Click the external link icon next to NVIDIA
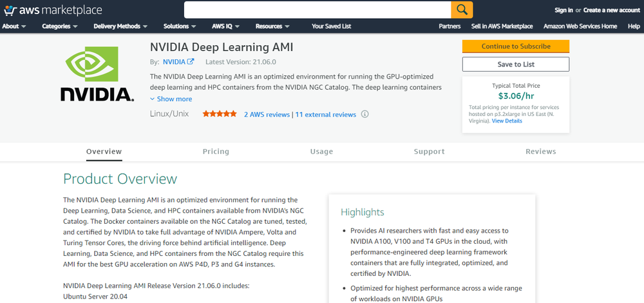The width and height of the screenshot is (644, 303). coord(191,62)
